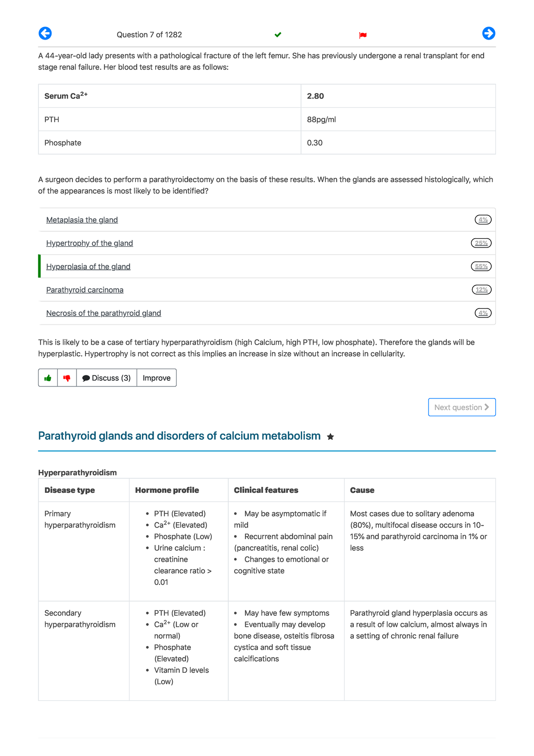Image resolution: width=534 pixels, height=756 pixels.
Task: Choose 'Parathyroid carcinoma' as your answer
Action: 85,289
